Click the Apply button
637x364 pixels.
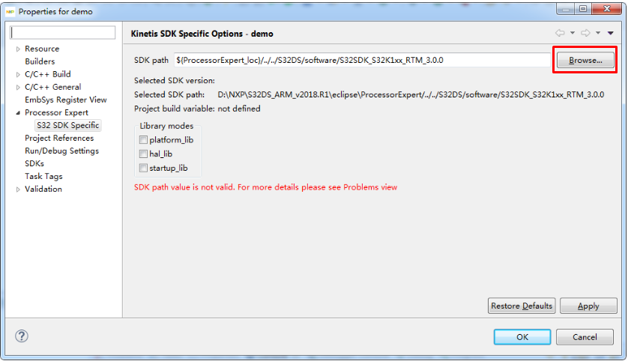click(x=588, y=306)
